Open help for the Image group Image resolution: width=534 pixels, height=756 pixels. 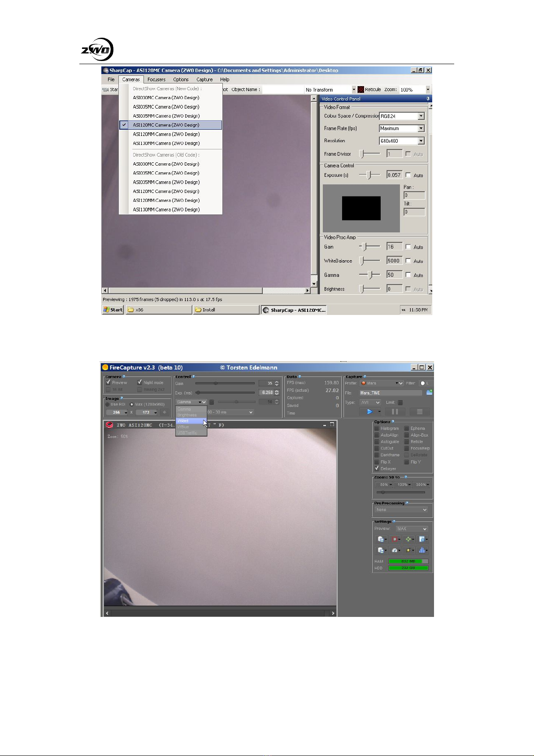pos(122,398)
